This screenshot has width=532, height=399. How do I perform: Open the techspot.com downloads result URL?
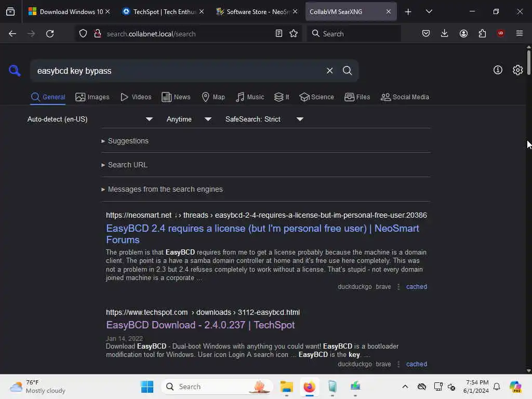click(203, 312)
